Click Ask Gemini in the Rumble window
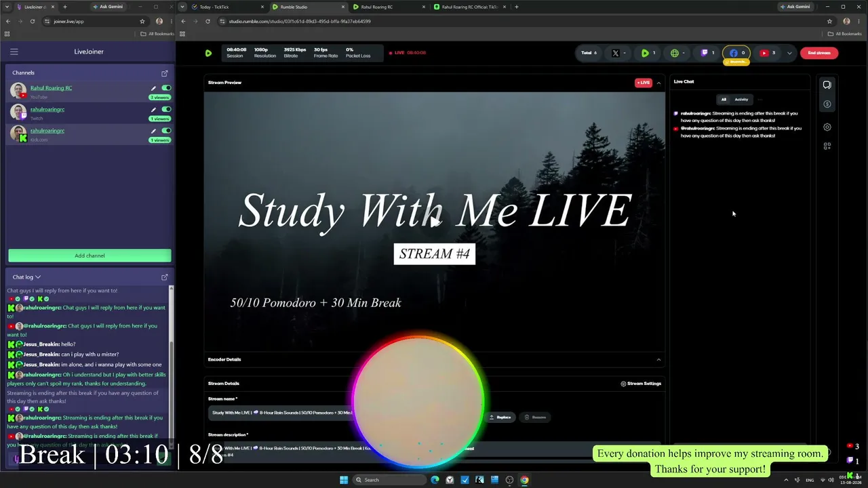 tap(795, 7)
